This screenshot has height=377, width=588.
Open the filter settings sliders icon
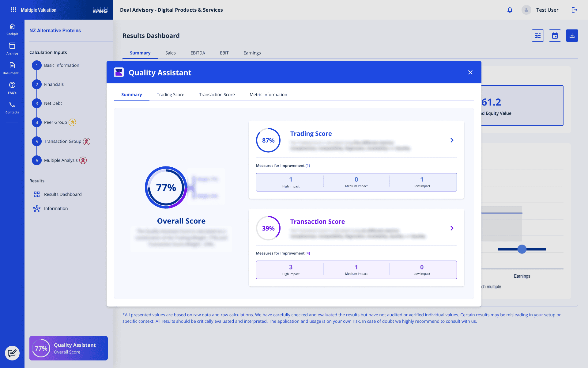coord(538,36)
